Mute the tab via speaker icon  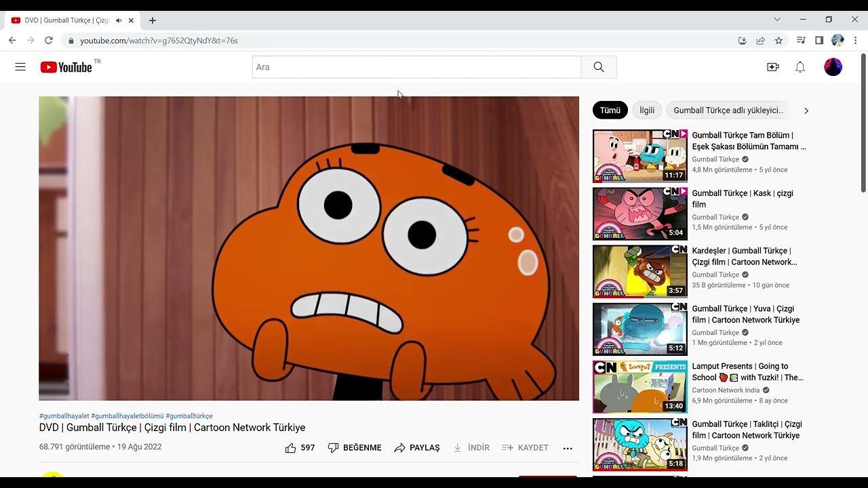[119, 20]
